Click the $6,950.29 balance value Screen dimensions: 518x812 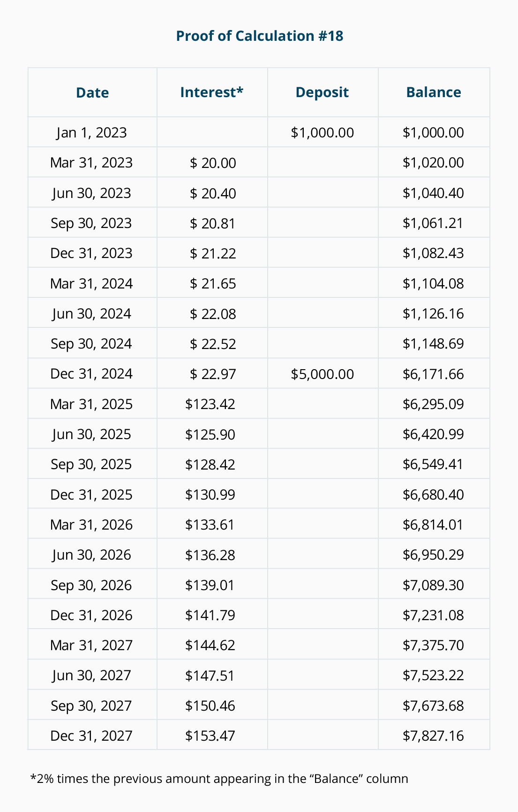point(433,554)
